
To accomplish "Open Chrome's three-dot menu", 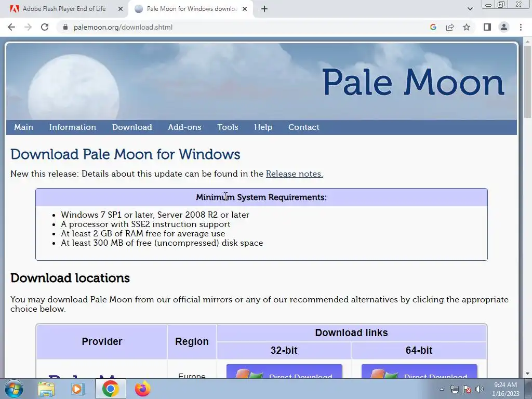I will point(521,27).
